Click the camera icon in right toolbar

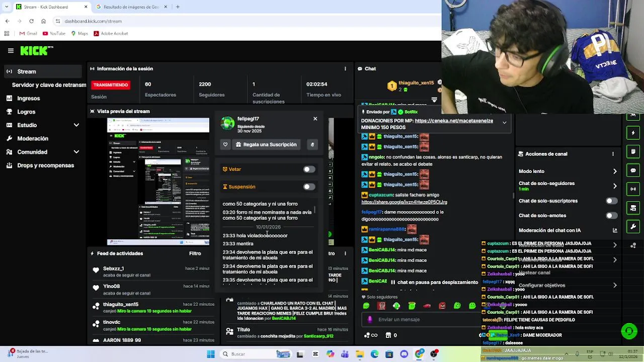633,208
